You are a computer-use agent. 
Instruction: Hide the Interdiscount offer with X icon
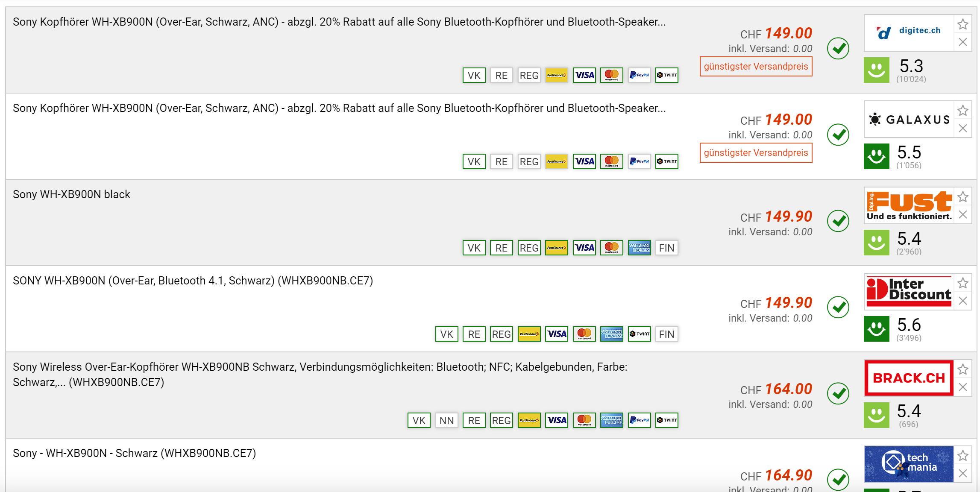tap(962, 301)
